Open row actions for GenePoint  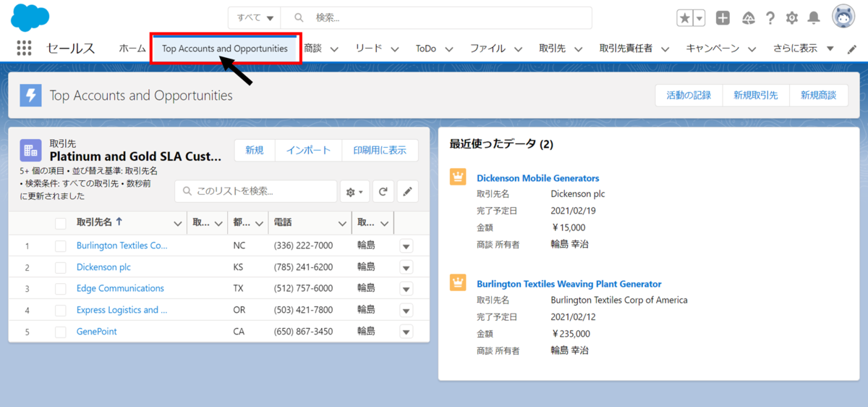point(406,332)
